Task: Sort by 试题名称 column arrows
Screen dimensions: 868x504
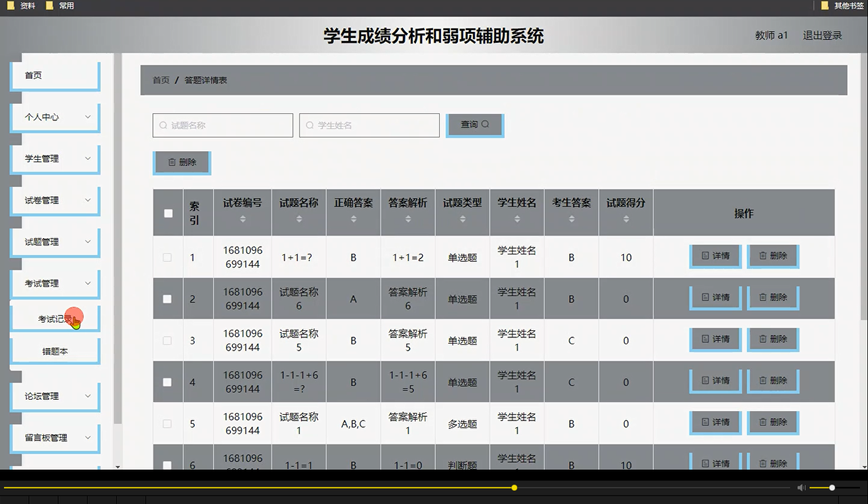Action: click(299, 219)
